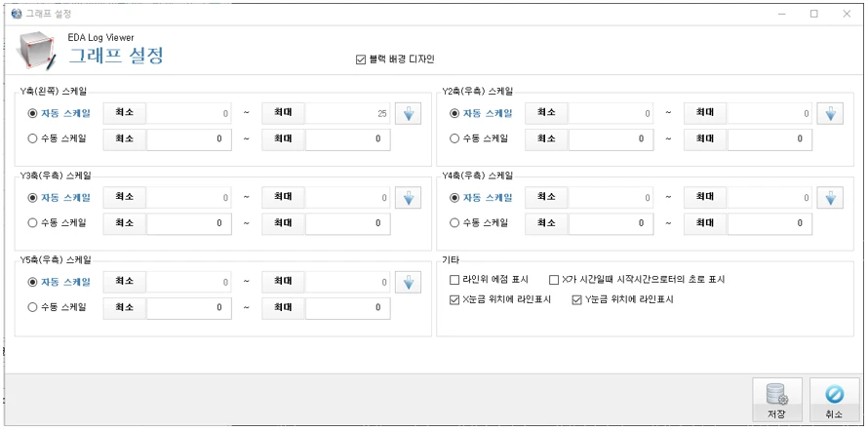Click Y축(왼쪽) manual maximum input field
This screenshot has width=868, height=431.
coord(347,139)
